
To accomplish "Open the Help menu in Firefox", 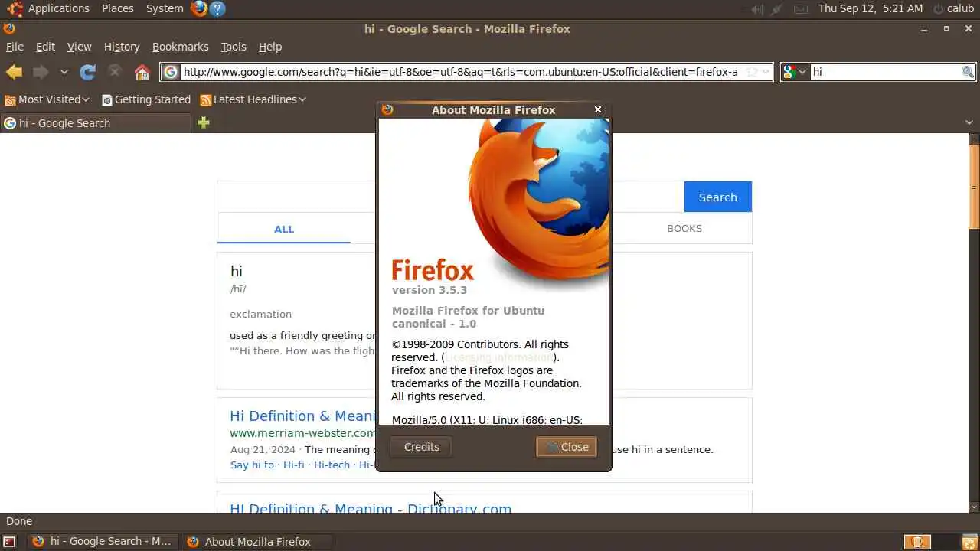I will click(x=269, y=47).
